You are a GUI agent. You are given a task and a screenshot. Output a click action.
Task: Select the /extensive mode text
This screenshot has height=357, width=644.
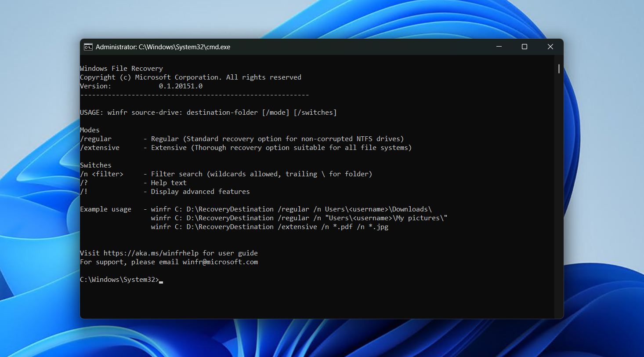tap(100, 147)
